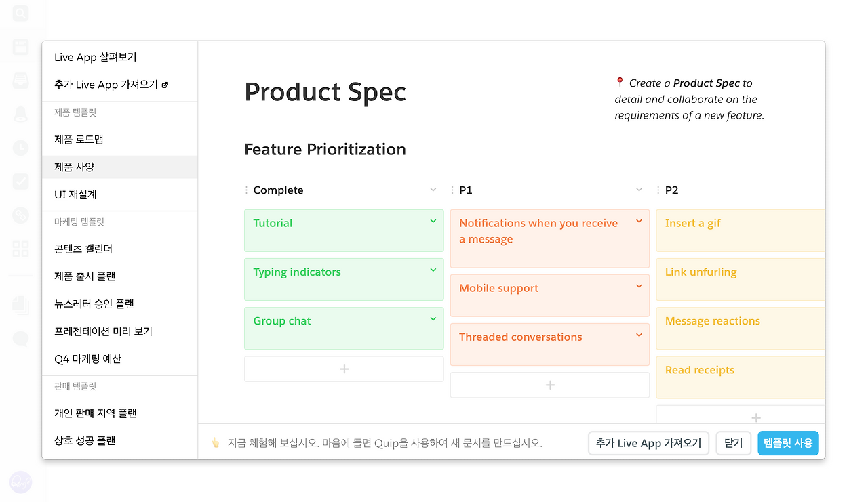
Task: Open the apps grid icon in sidebar
Action: pos(20,249)
